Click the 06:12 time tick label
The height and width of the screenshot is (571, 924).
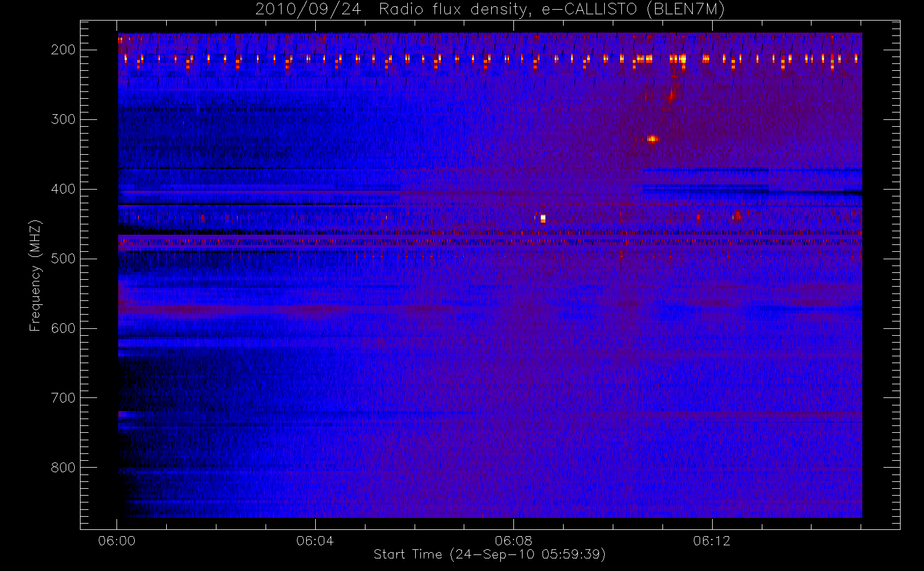(x=712, y=541)
